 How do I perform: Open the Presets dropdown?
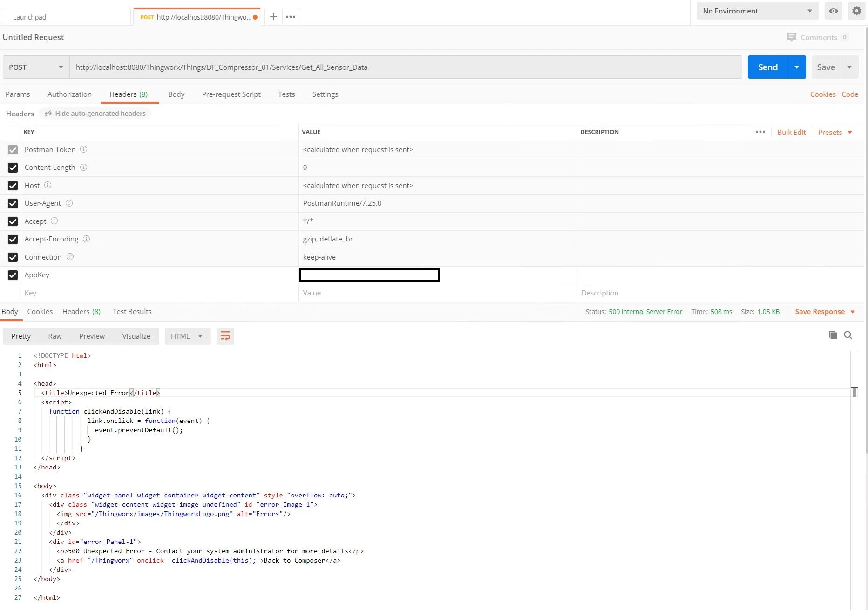(x=835, y=132)
